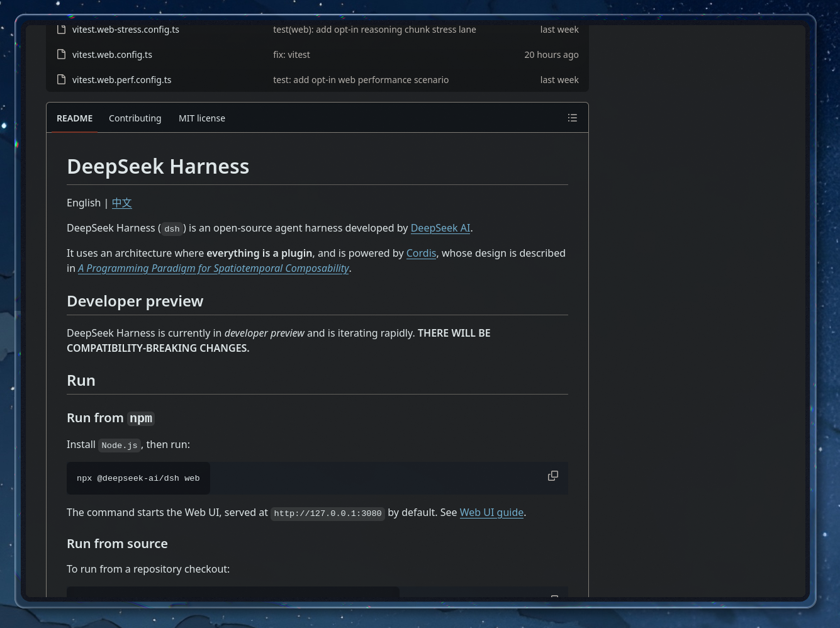The width and height of the screenshot is (840, 628).
Task: Switch to the Contributing tab
Action: point(135,118)
